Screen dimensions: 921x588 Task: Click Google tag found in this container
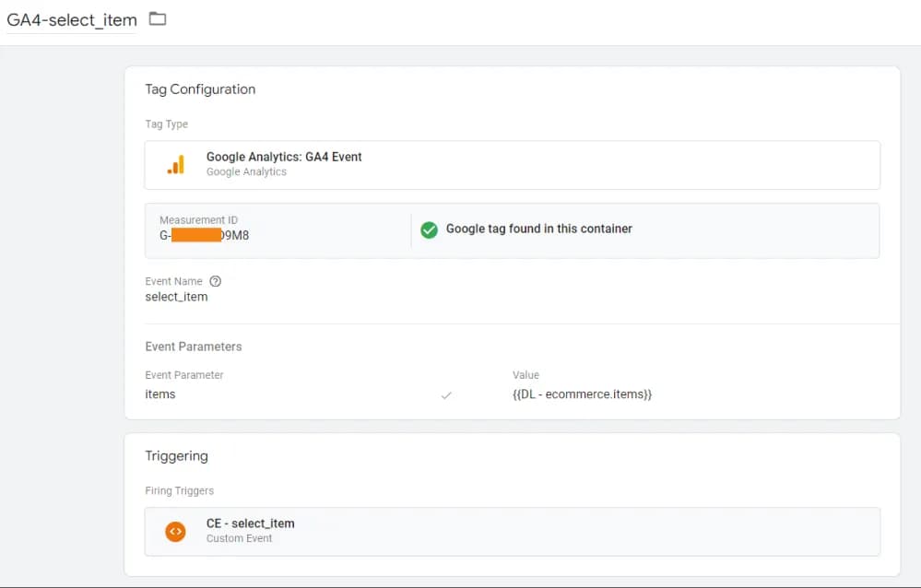[539, 229]
